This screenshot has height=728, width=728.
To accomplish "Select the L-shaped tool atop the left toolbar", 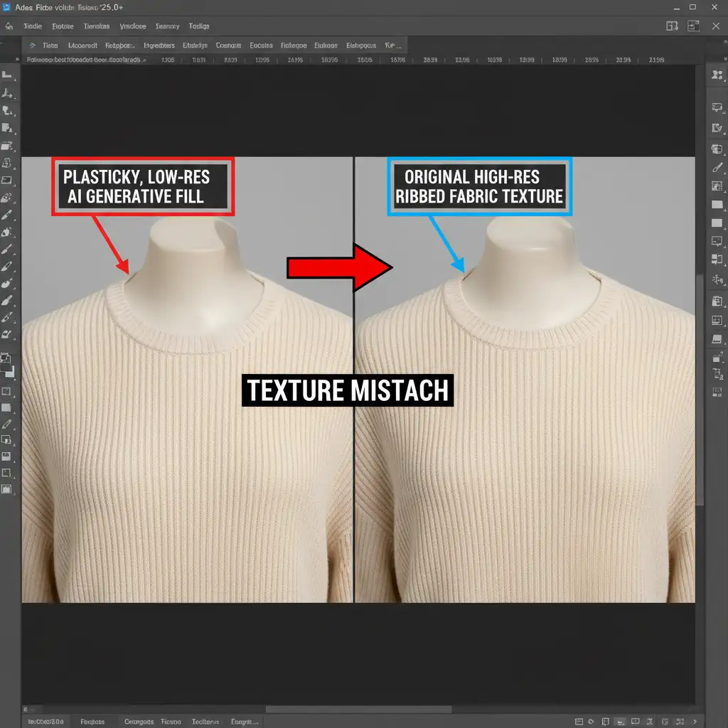I will (8, 75).
